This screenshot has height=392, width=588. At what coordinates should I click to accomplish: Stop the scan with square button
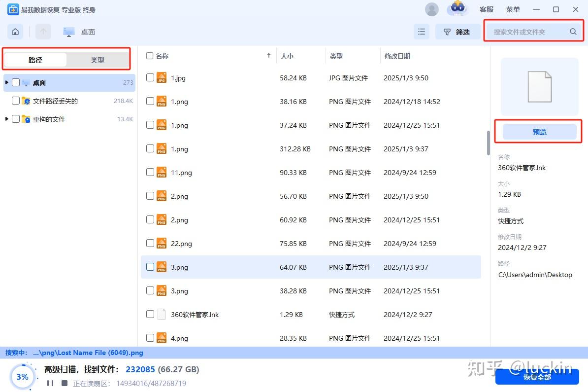pyautogui.click(x=65, y=383)
